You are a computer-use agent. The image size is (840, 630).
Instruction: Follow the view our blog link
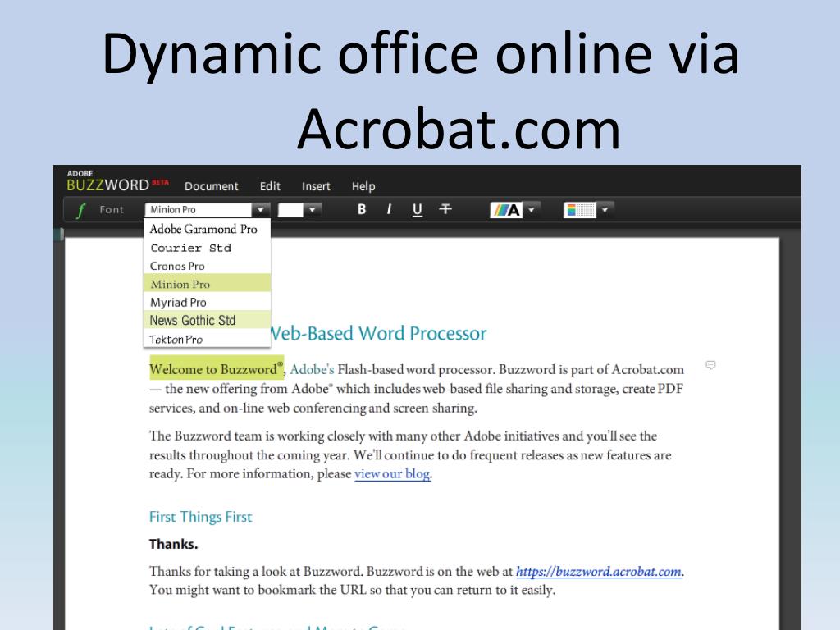tap(393, 474)
